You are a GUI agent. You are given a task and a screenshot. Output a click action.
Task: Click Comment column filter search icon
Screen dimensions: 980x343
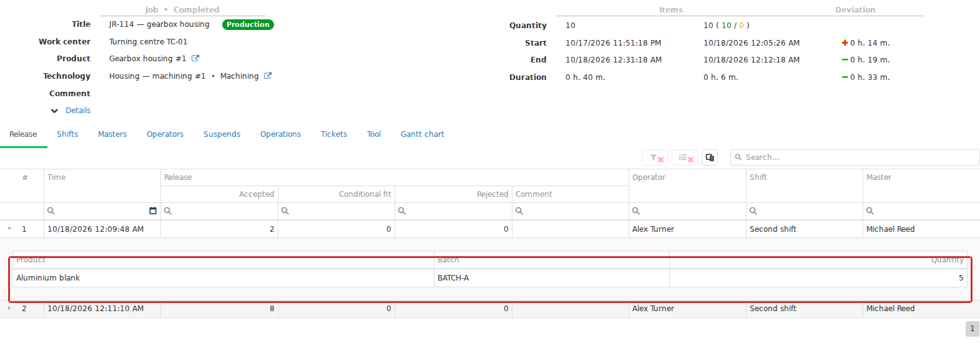point(519,211)
